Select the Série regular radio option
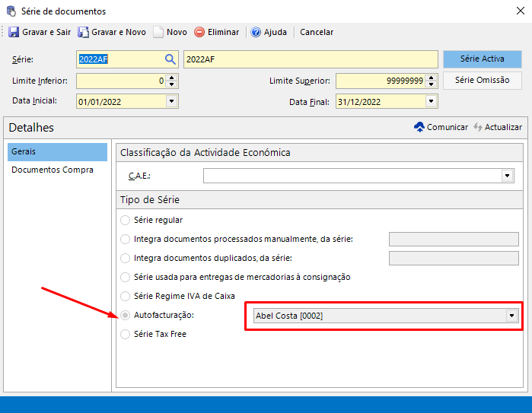 pos(126,220)
